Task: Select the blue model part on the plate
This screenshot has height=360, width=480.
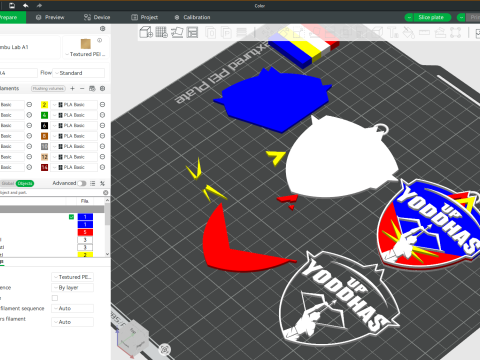Action: 274,101
